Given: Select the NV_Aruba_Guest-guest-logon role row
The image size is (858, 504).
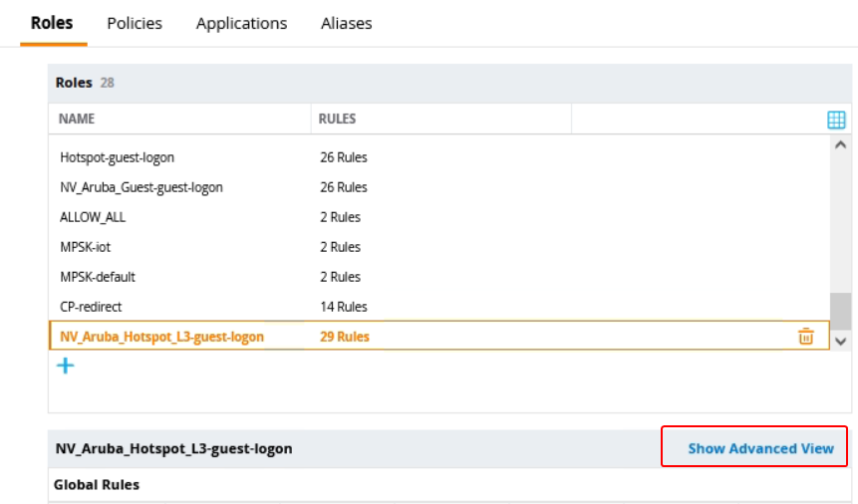Looking at the screenshot, I should point(142,187).
